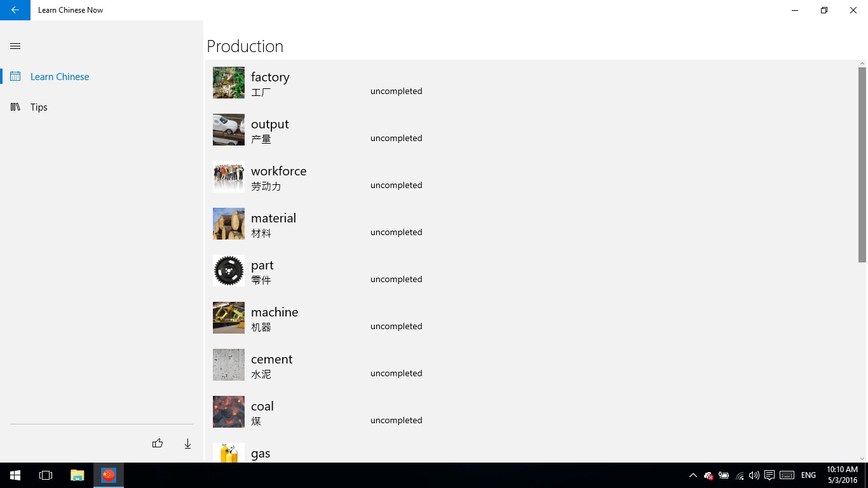Open Windows Start menu
This screenshot has height=488, width=868.
[x=15, y=475]
